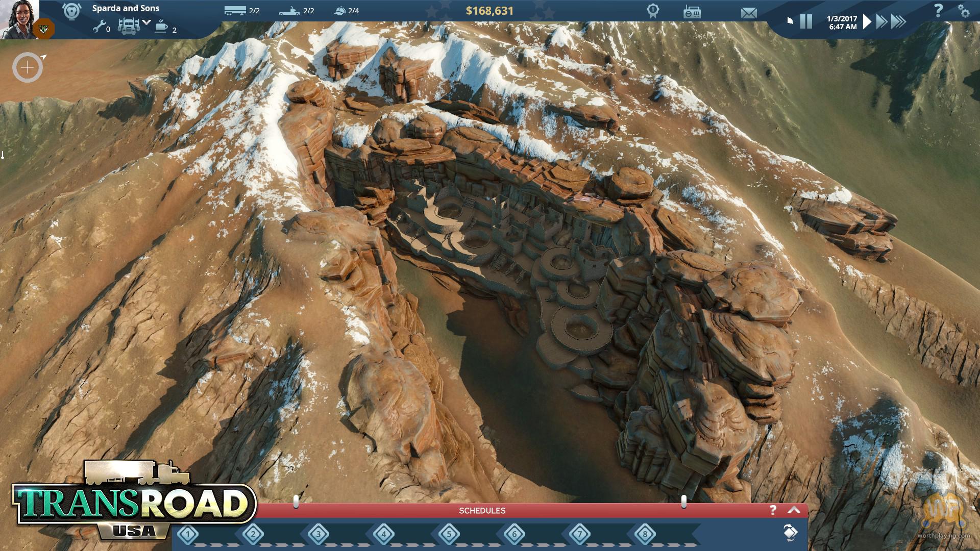
Task: Click the coffee cup breaks icon
Action: tap(161, 27)
